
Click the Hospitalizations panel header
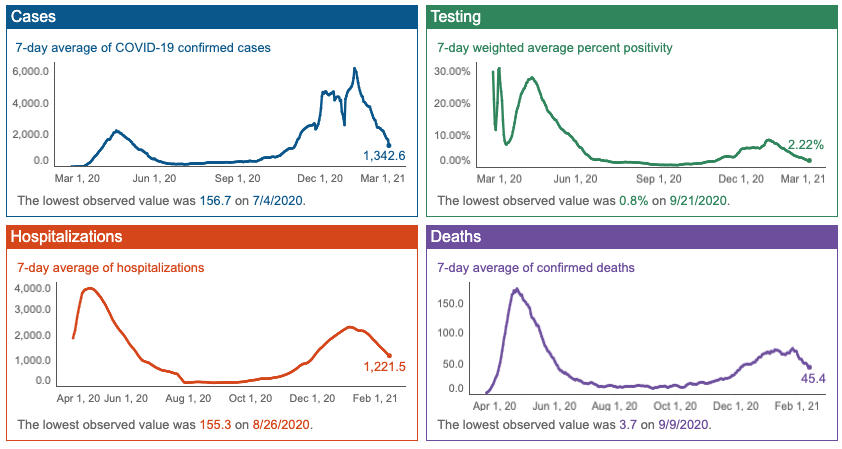[x=212, y=237]
